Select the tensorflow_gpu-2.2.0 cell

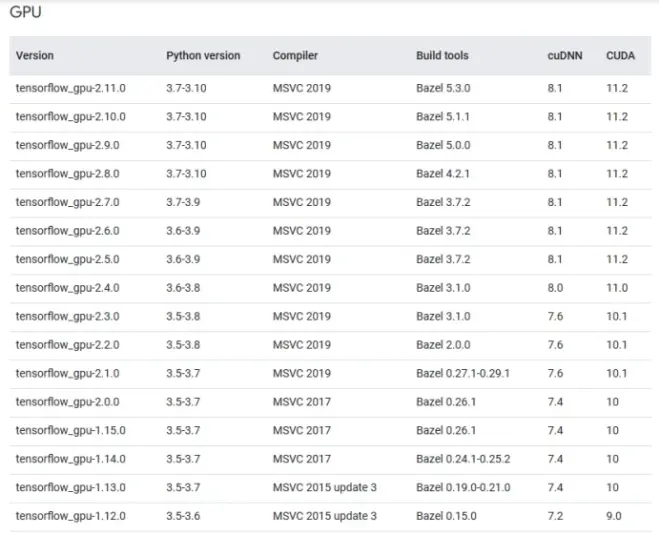tap(67, 345)
